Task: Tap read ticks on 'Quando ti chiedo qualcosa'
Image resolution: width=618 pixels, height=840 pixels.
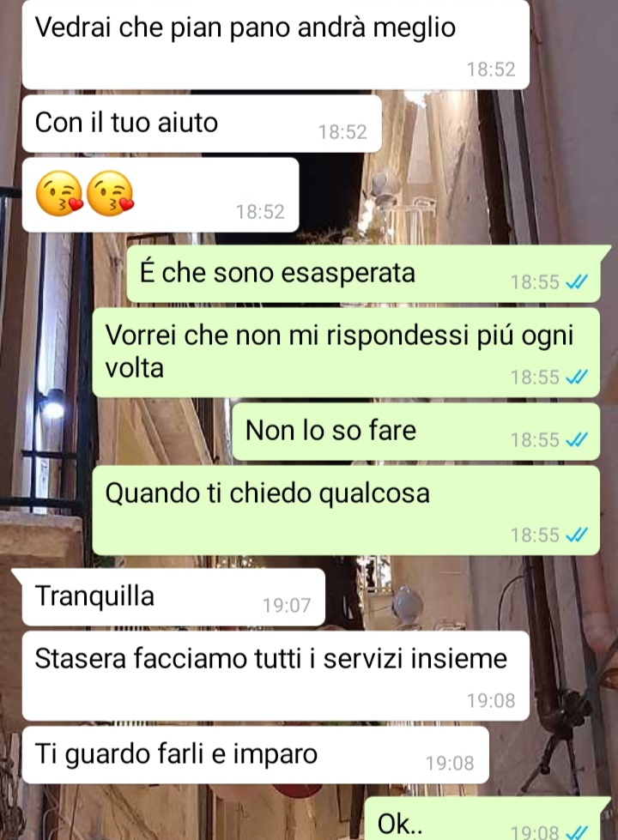Action: pyautogui.click(x=577, y=535)
